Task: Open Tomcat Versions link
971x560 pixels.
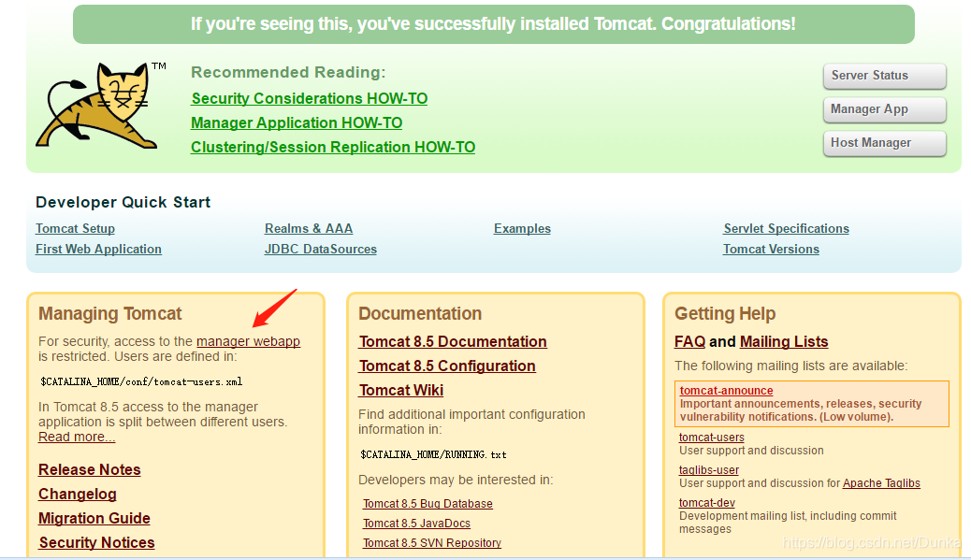Action: point(771,249)
